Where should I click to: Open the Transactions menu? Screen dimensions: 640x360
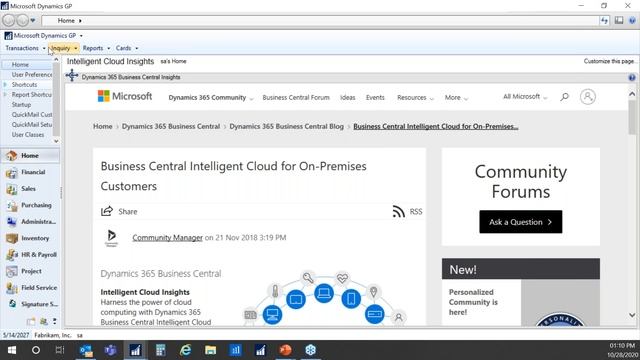tap(25, 48)
